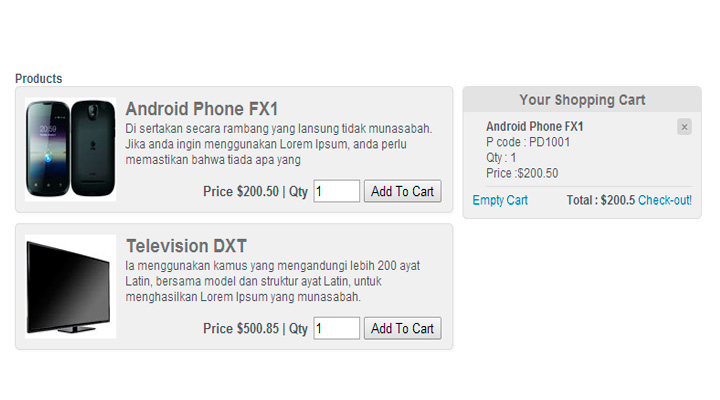This screenshot has height=400, width=720.
Task: Focus the Android Phone quantity field
Action: [337, 191]
